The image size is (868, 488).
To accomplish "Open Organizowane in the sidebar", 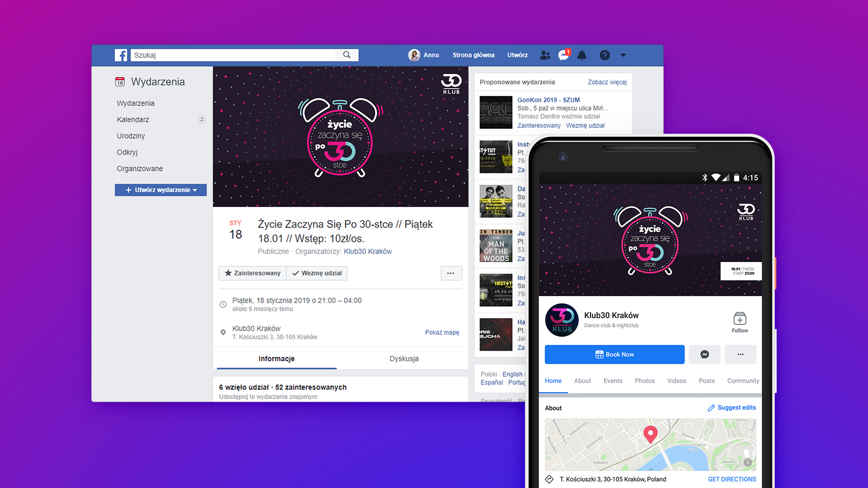I will tap(140, 169).
